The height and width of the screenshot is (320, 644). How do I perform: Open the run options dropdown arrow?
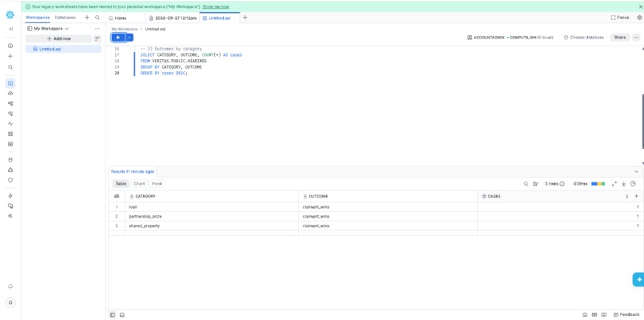point(129,38)
